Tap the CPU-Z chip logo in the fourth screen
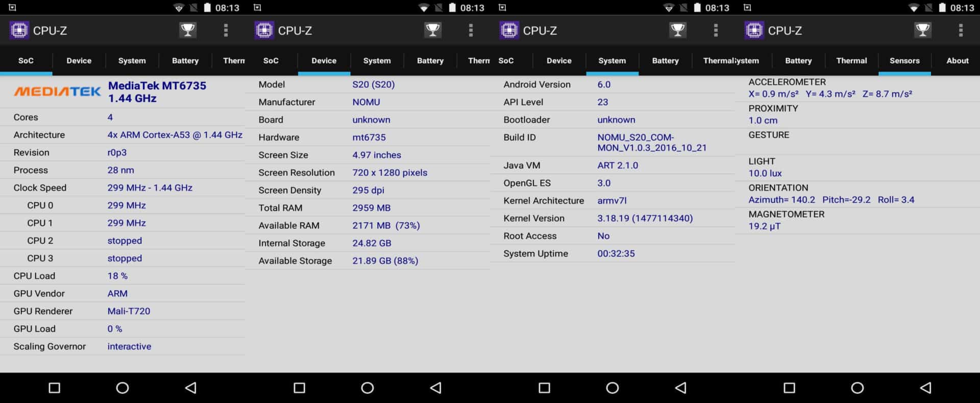The width and height of the screenshot is (980, 403). pos(754,30)
